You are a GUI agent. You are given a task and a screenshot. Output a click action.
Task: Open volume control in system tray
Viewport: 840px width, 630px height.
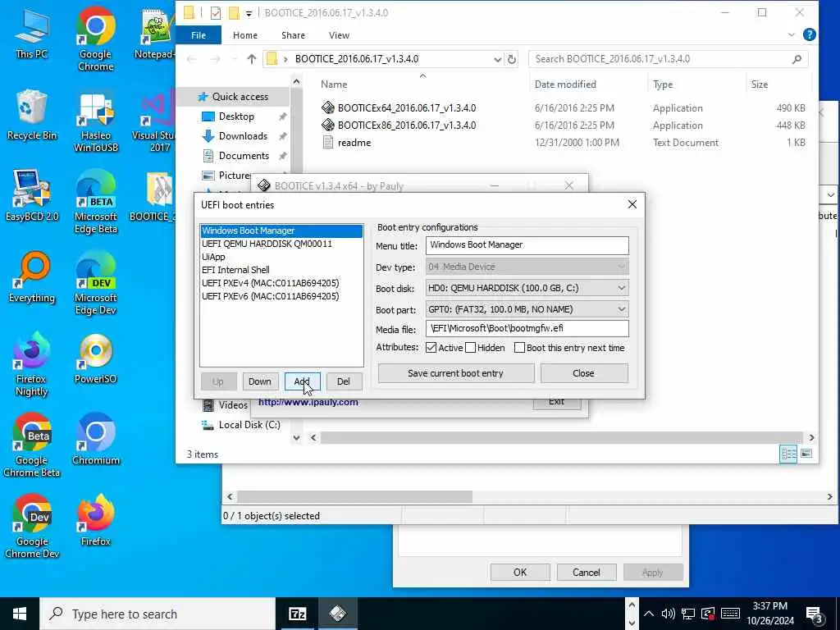tap(668, 614)
